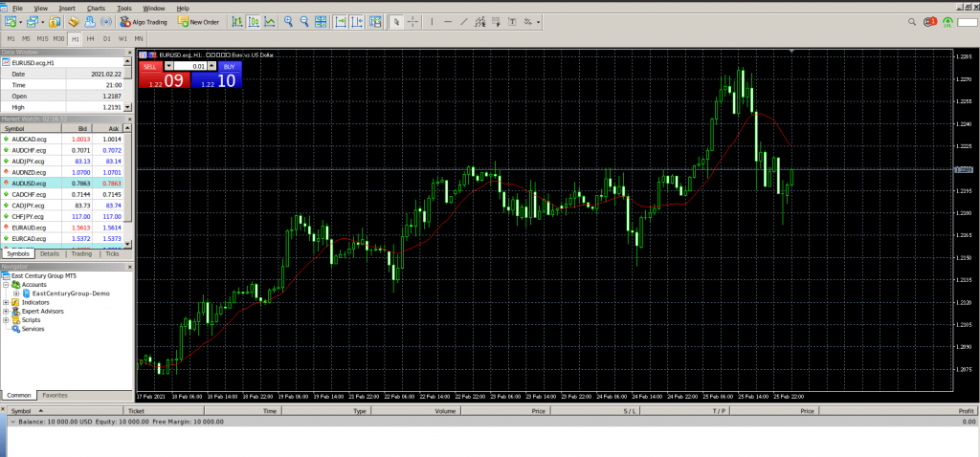Expand the Accounts tree node

6,285
